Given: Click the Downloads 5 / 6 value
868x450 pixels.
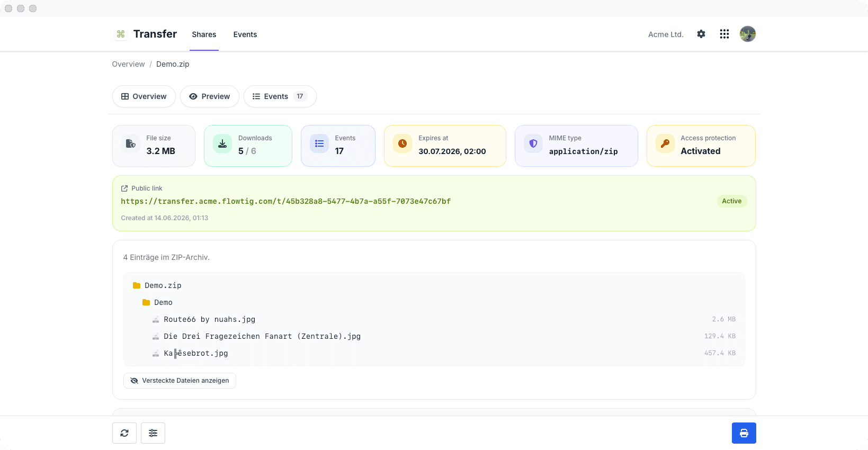Looking at the screenshot, I should click(247, 151).
